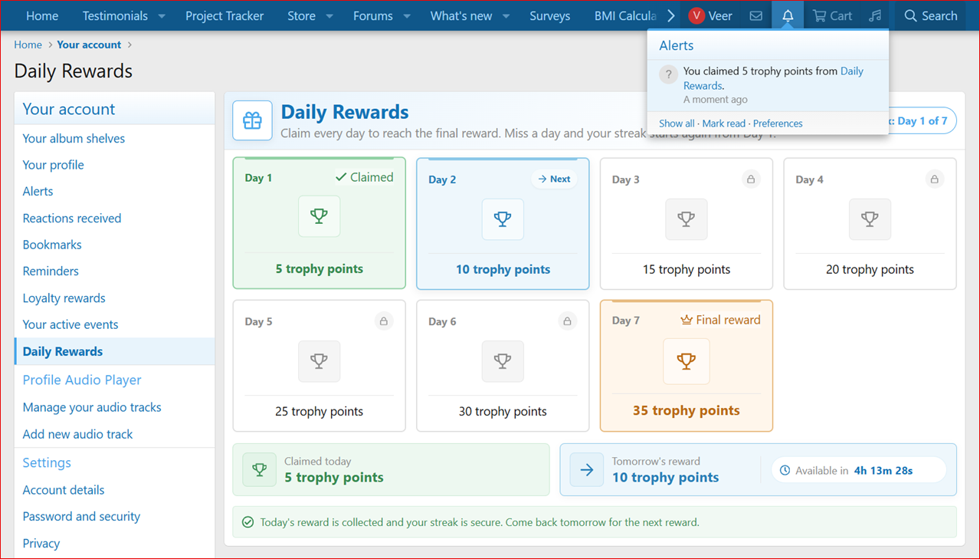
Task: Open the alerts bell icon
Action: [788, 15]
